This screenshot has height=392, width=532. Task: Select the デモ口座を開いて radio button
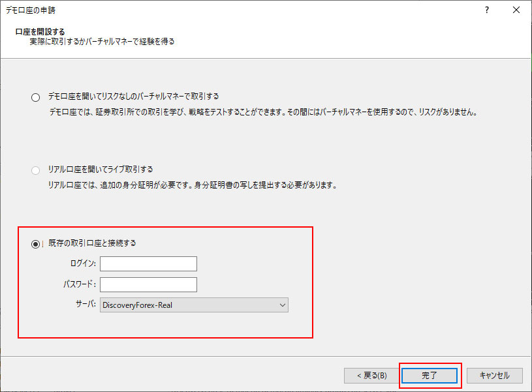[x=35, y=97]
